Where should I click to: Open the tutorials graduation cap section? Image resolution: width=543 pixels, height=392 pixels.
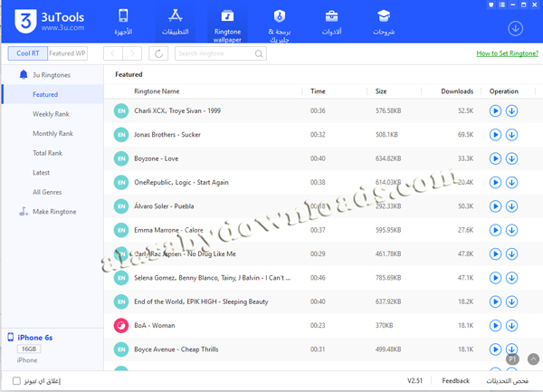click(384, 22)
